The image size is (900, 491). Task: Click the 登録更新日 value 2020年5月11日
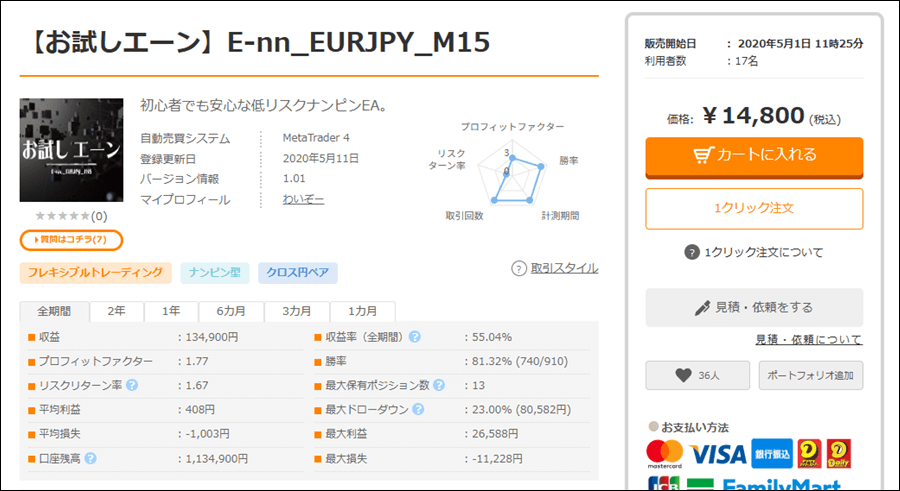(320, 158)
